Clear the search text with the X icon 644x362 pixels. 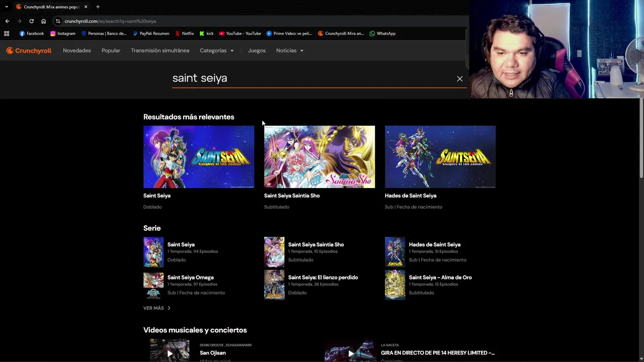459,78
